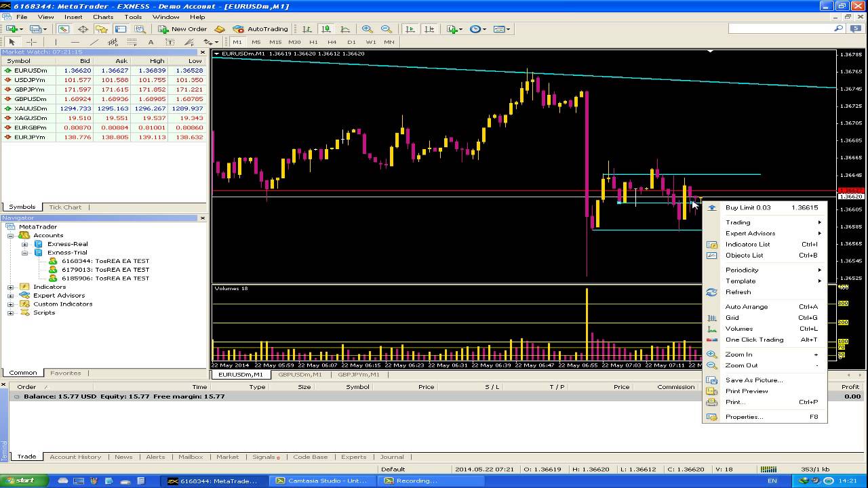Expand the Indicators tree node
This screenshot has width=868, height=488.
click(x=10, y=287)
